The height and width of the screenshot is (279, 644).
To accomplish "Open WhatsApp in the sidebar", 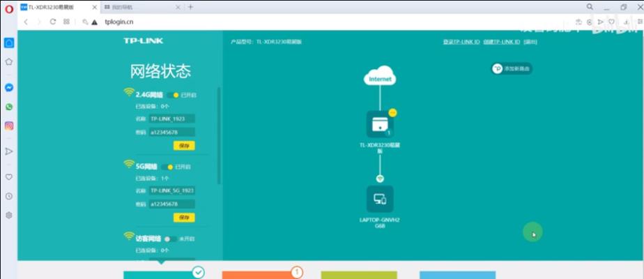I will [8, 107].
